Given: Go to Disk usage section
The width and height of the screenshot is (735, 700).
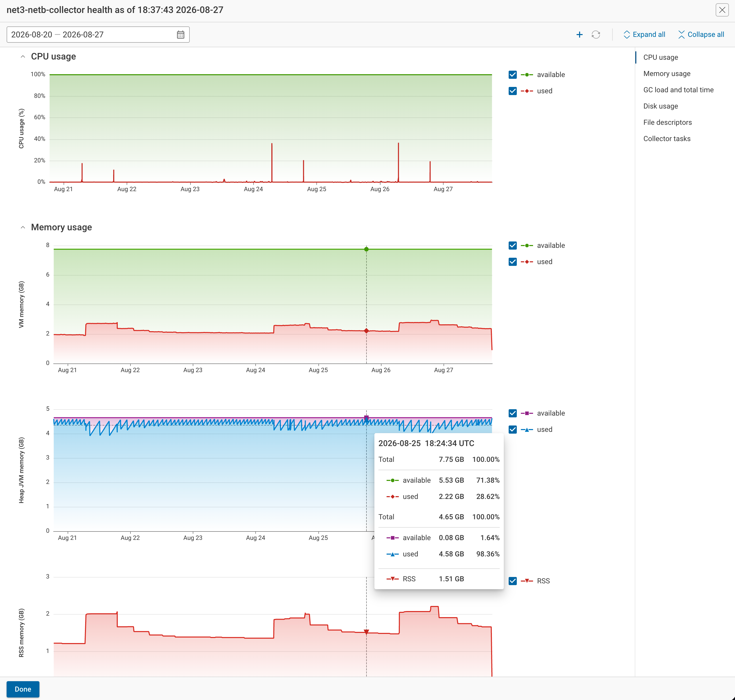Looking at the screenshot, I should [x=660, y=106].
